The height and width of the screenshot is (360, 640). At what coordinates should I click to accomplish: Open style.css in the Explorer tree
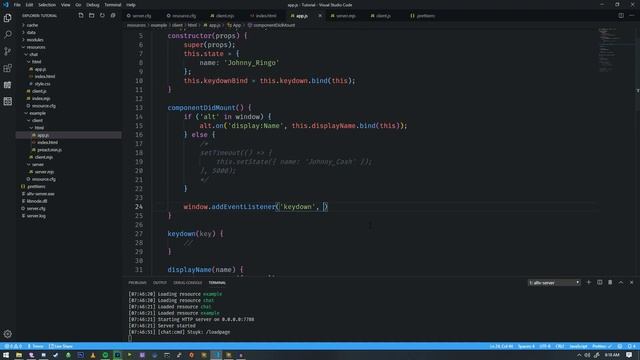click(42, 84)
